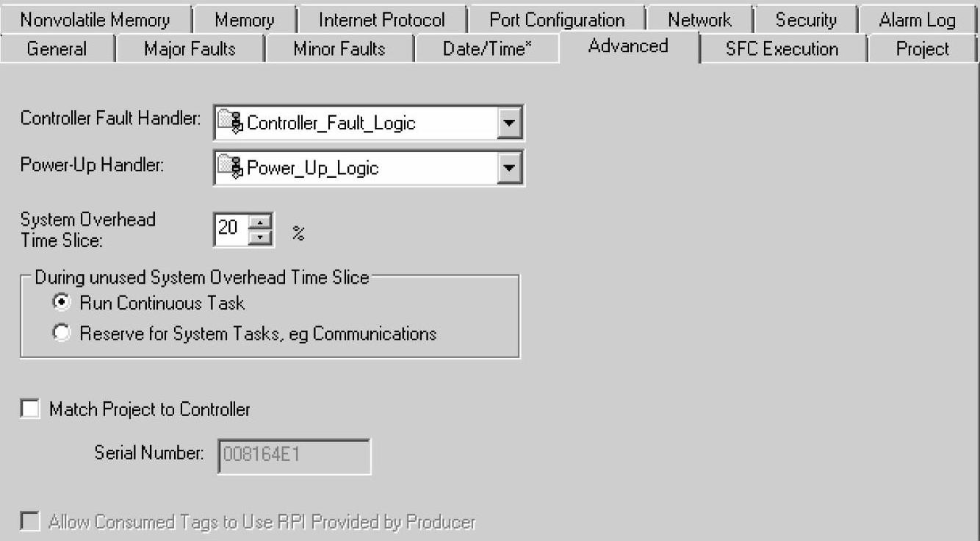
Task: Switch to the General tab
Action: click(x=57, y=49)
